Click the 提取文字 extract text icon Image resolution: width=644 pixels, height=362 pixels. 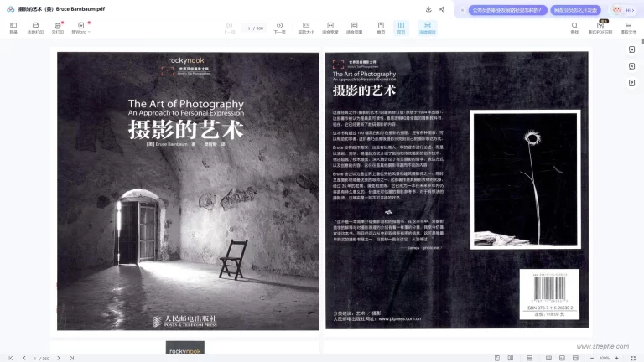pyautogui.click(x=627, y=28)
